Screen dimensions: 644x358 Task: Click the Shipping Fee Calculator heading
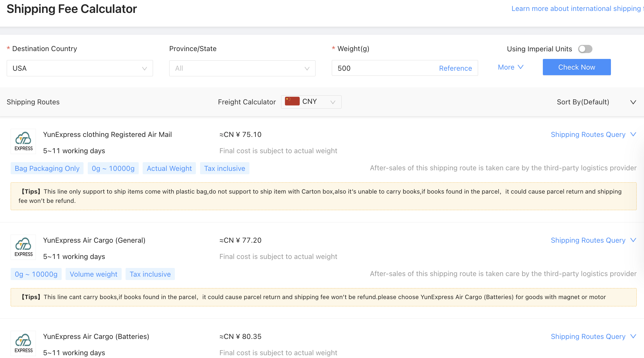click(x=72, y=9)
